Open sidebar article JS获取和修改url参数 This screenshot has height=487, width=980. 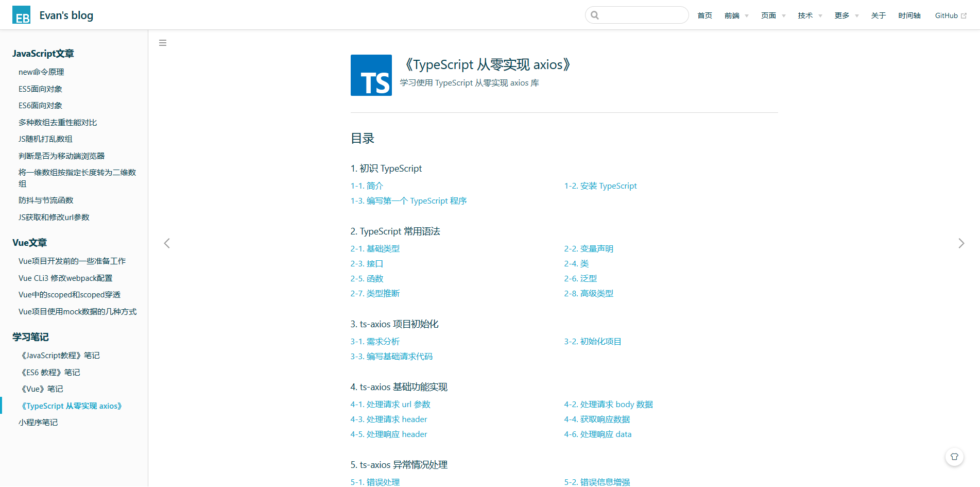pyautogui.click(x=54, y=217)
